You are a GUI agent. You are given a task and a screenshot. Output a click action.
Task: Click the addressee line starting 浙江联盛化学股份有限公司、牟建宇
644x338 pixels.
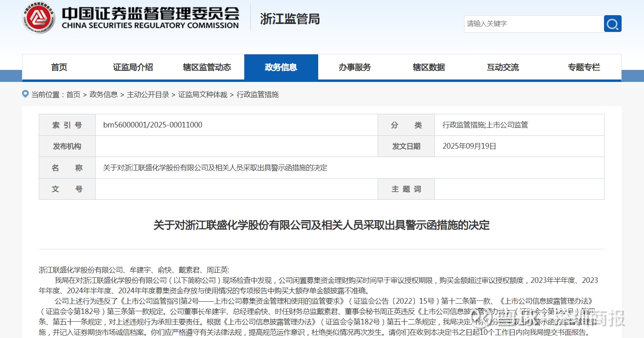[x=134, y=270]
